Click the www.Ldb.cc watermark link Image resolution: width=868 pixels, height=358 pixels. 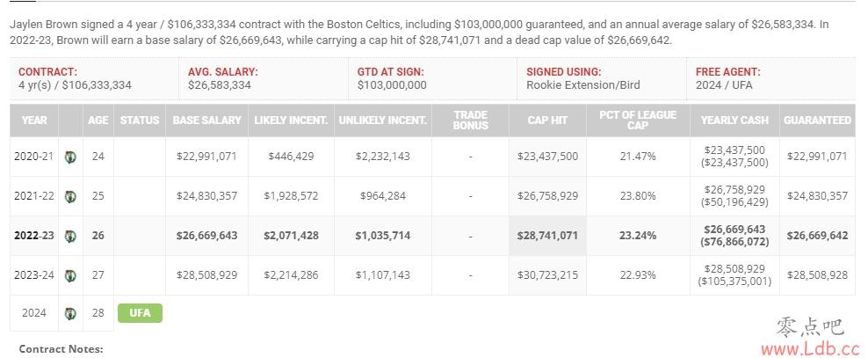[x=810, y=350]
